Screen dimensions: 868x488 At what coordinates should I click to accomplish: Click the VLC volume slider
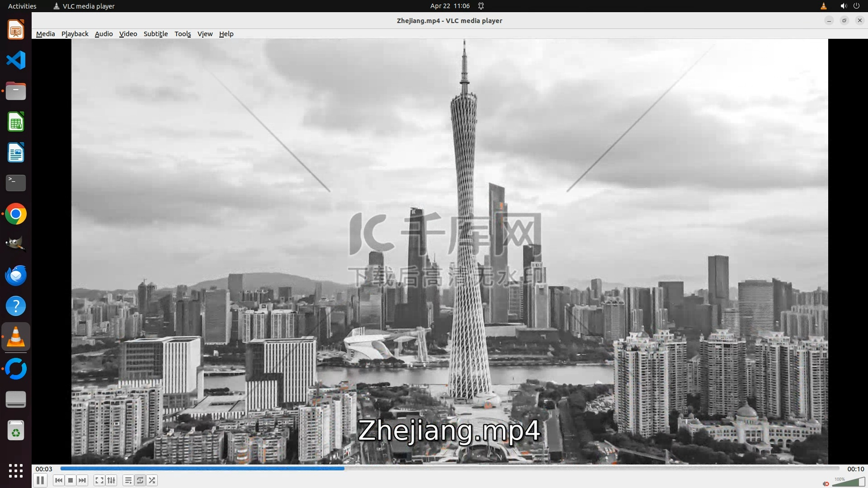(849, 482)
